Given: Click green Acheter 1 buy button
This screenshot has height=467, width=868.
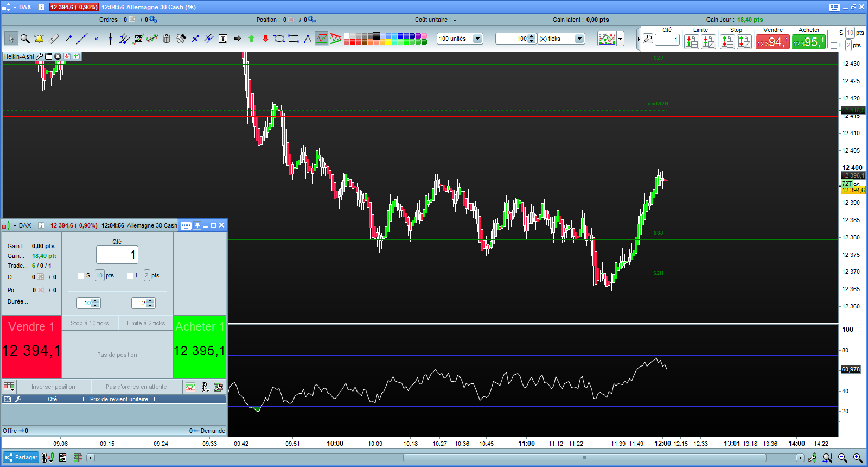Looking at the screenshot, I should (200, 347).
